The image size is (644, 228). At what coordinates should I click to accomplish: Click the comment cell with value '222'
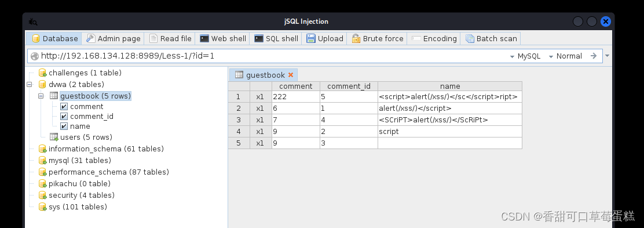296,97
